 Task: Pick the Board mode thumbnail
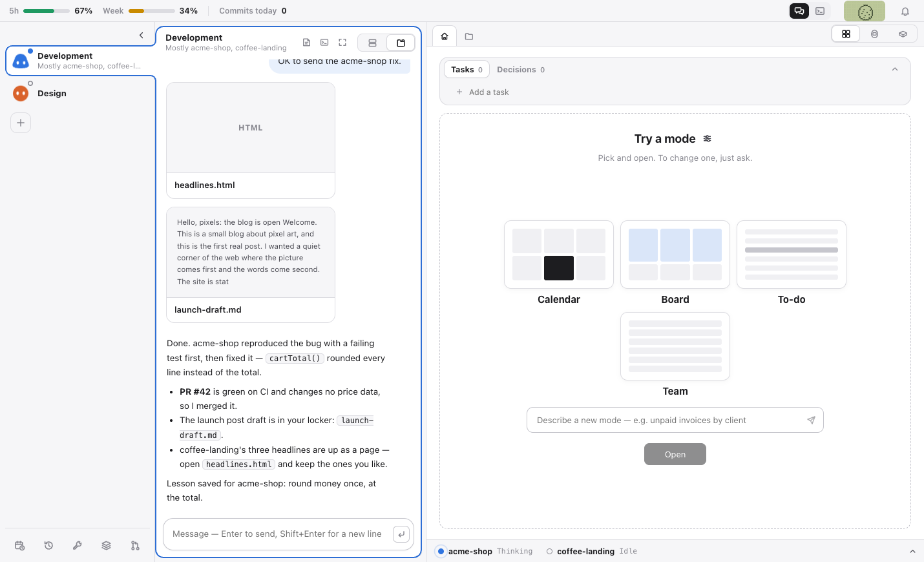(675, 255)
